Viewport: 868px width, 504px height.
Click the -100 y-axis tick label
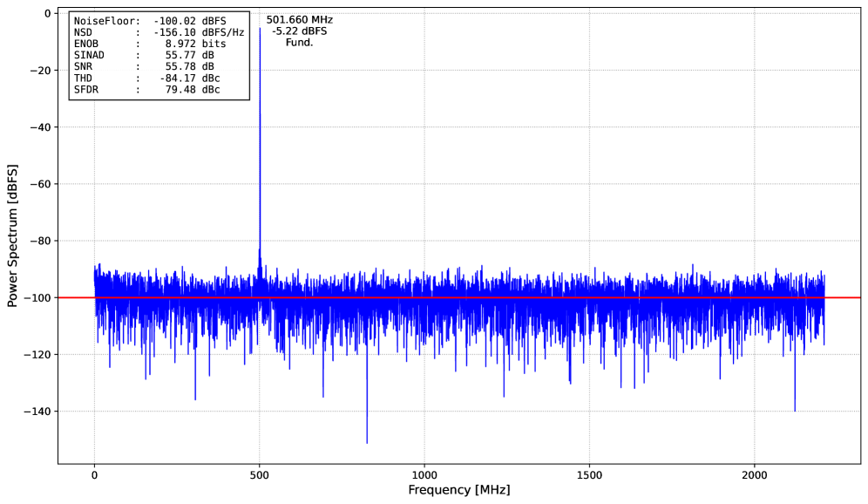pos(37,298)
